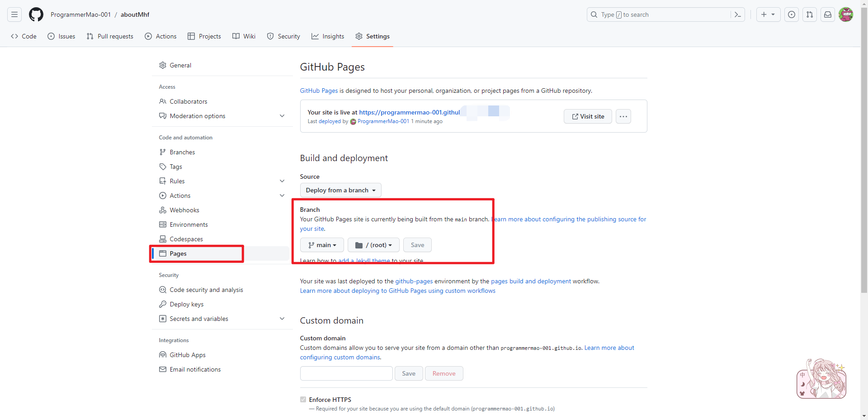The image size is (868, 420).
Task: Click inside the custom domain input field
Action: pyautogui.click(x=346, y=373)
